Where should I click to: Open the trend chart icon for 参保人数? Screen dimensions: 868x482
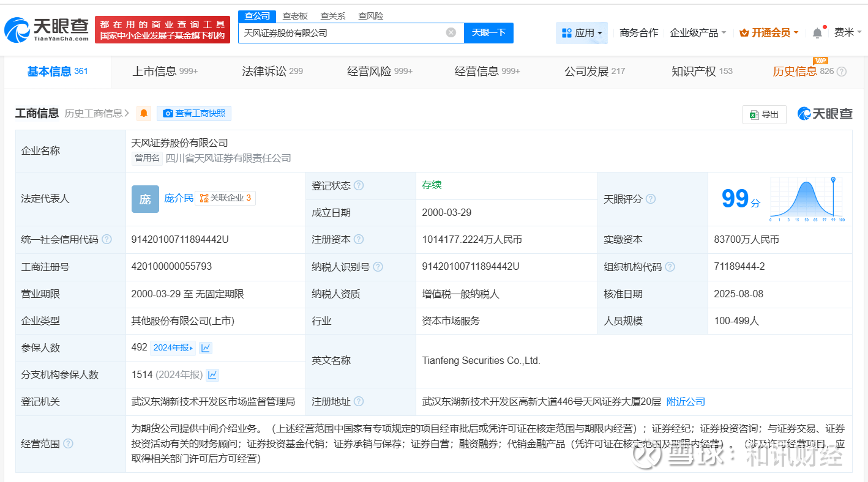pyautogui.click(x=206, y=348)
